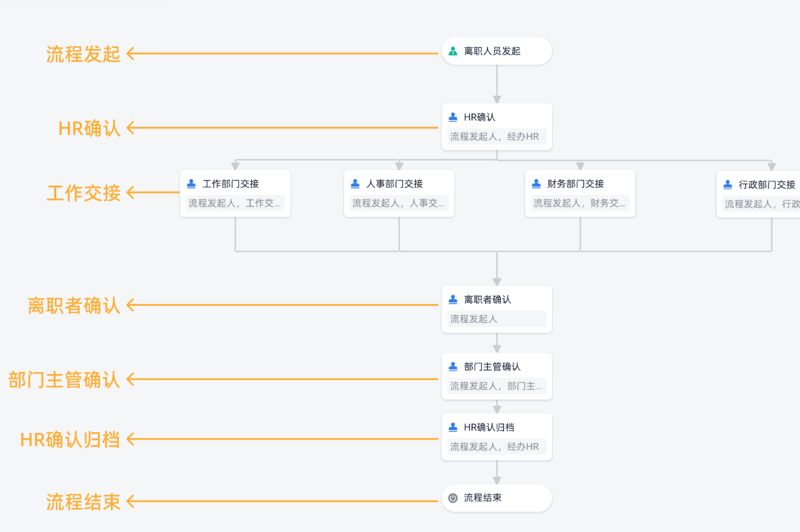Click the orange 部门主管确认 annotation label
The image size is (800, 532).
tap(64, 379)
